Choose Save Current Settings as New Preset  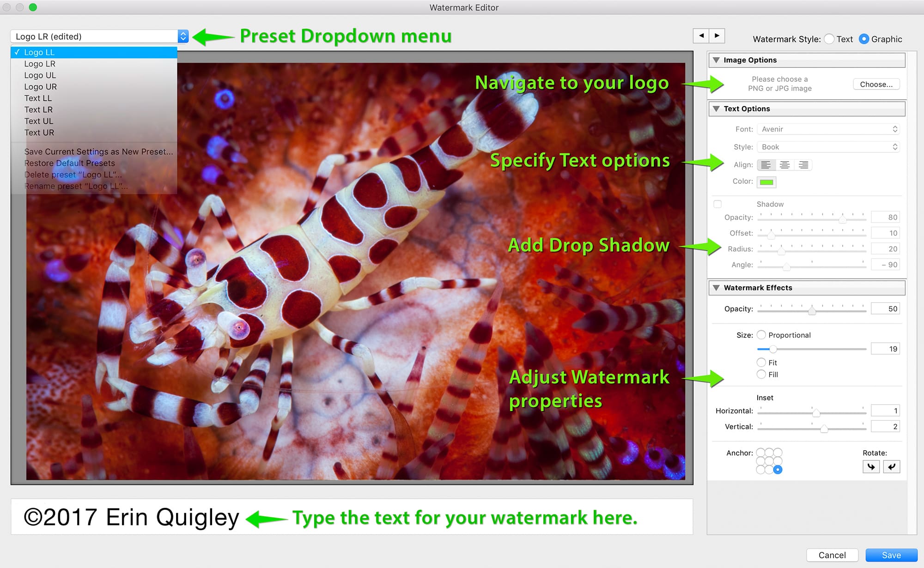click(98, 151)
